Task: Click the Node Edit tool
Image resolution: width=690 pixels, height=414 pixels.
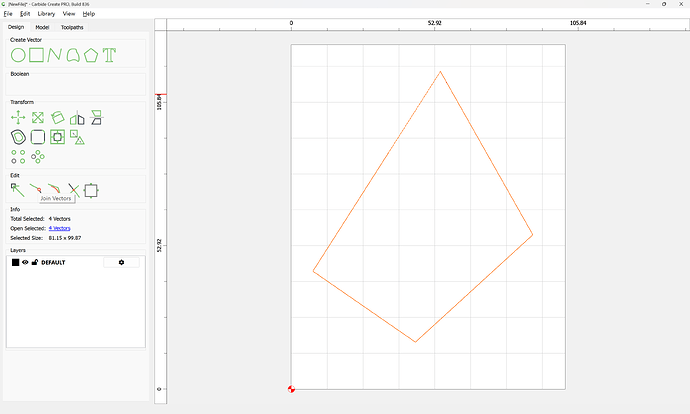Action: (17, 189)
